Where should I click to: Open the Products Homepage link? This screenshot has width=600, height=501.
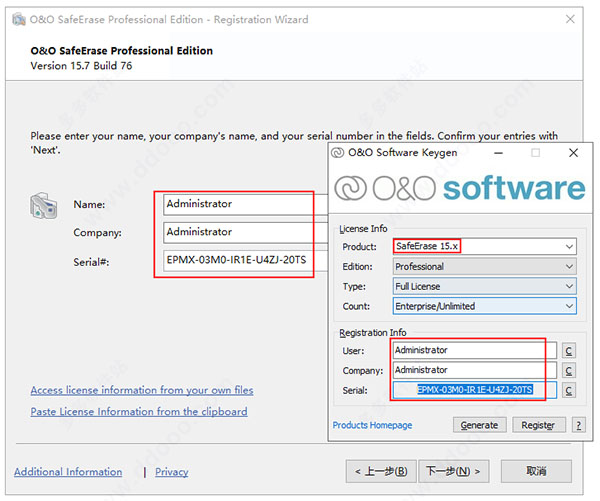tap(372, 425)
